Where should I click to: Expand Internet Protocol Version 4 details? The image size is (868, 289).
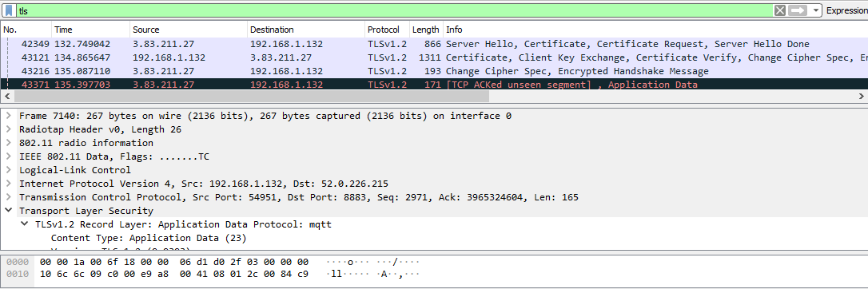[8, 184]
